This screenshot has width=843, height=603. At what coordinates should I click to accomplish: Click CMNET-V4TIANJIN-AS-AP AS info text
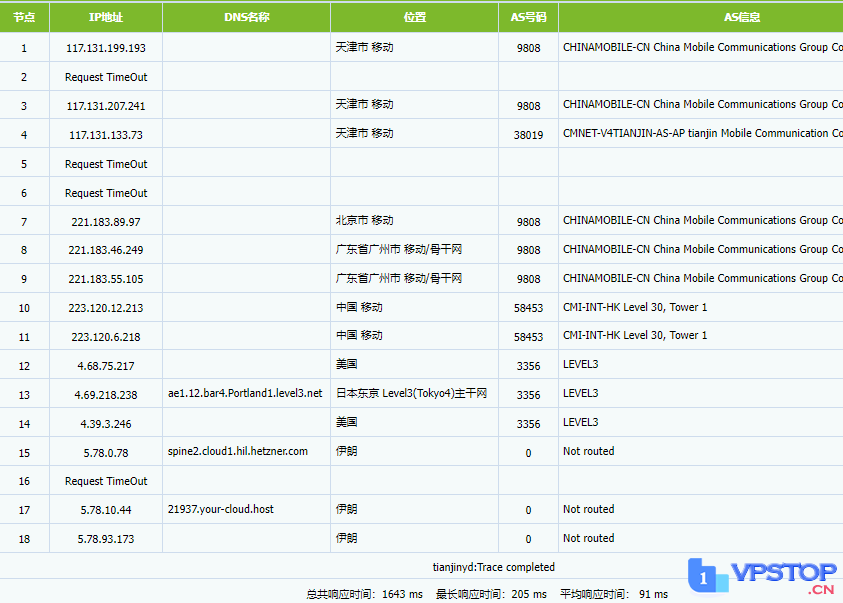[x=703, y=133]
